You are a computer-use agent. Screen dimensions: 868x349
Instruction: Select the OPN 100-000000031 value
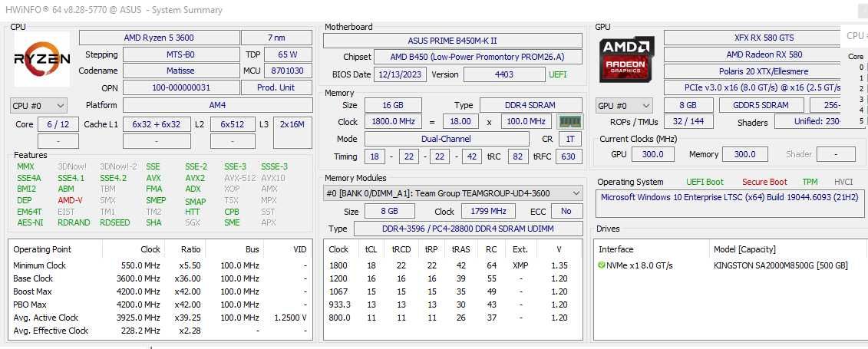pos(180,87)
